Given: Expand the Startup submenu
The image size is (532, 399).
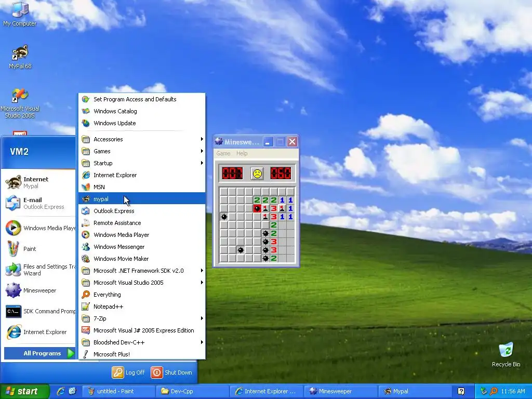Looking at the screenshot, I should [142, 163].
